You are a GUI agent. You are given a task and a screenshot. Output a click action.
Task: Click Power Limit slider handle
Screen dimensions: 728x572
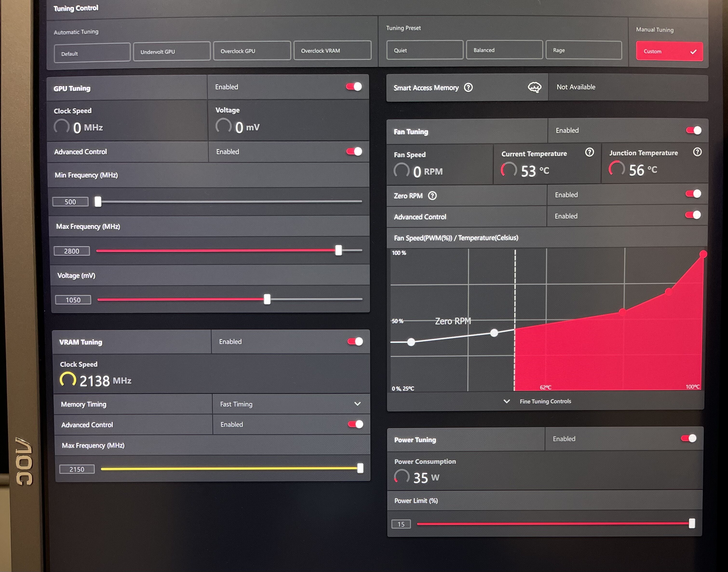tap(692, 523)
